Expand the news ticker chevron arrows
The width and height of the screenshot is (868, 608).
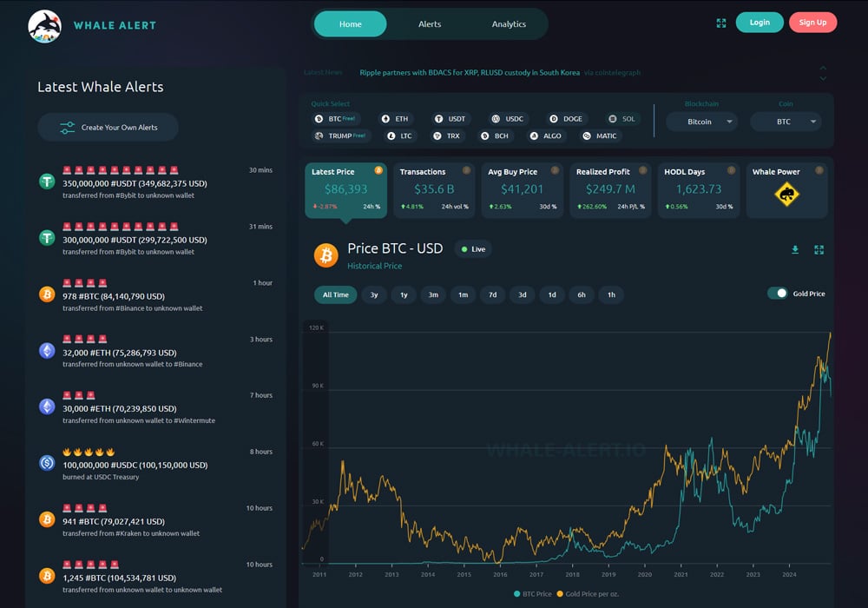tap(823, 73)
